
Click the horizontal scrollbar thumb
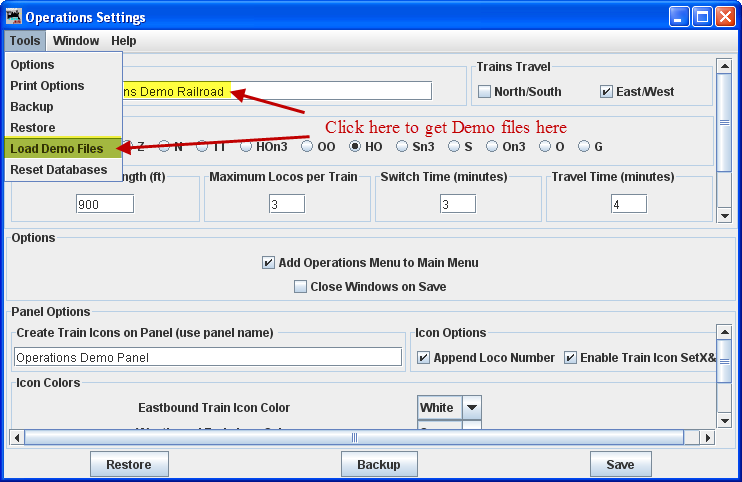click(354, 438)
